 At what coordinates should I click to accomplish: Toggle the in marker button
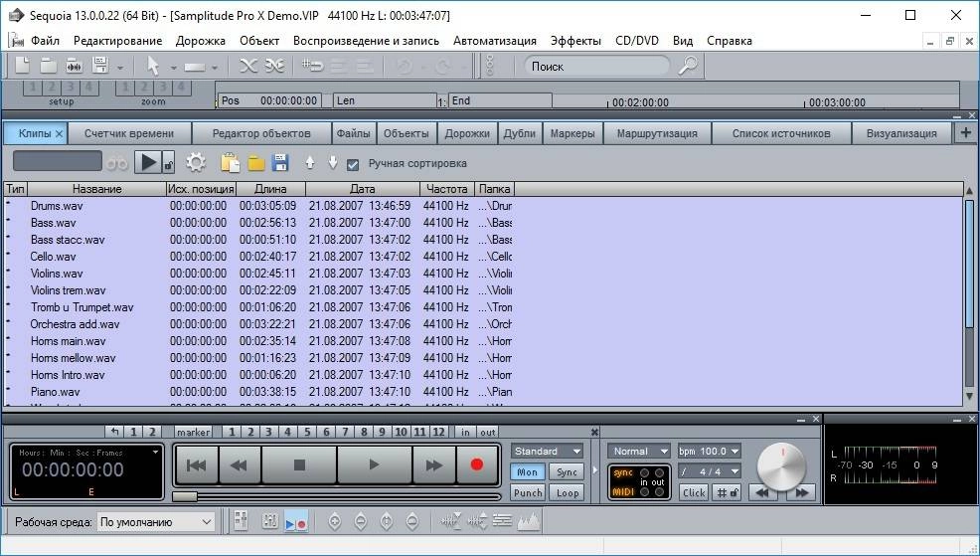point(465,432)
